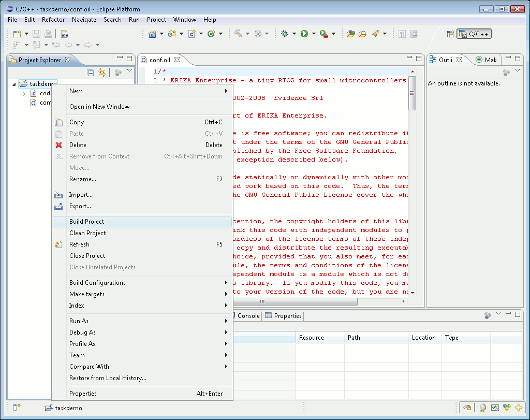Click the New wizard toolbar icon
Screen dimensions: 530x420
click(x=17, y=34)
